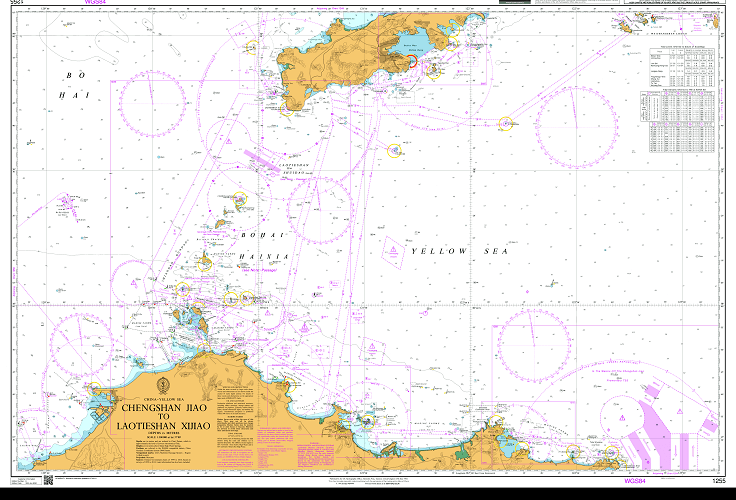Click the BO HAI sea label
This screenshot has height=500, width=736.
[x=73, y=85]
